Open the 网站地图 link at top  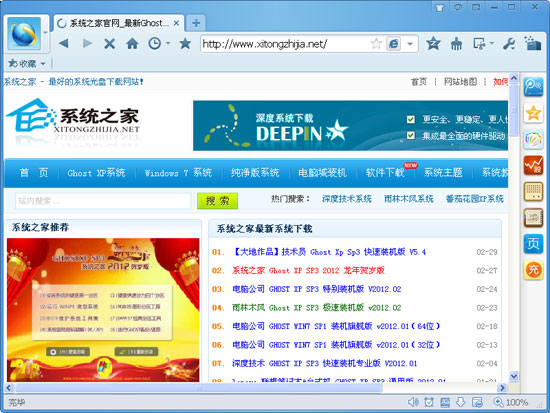[460, 82]
